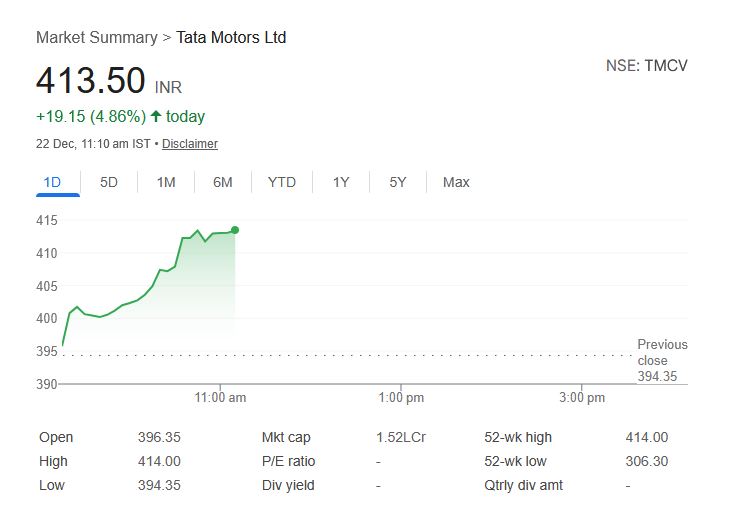Click the NSE: TMCV ticker label
The width and height of the screenshot is (740, 515).
point(646,66)
